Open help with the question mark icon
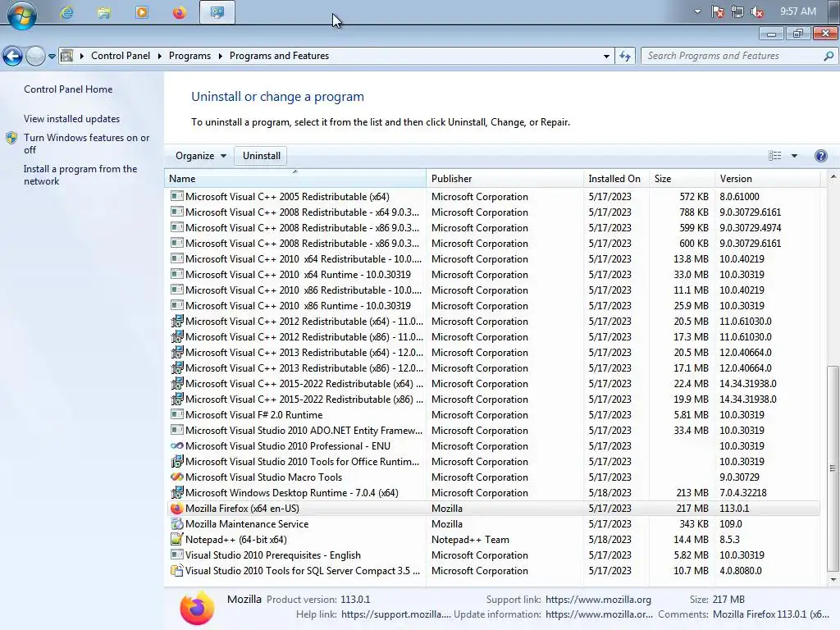 pos(820,156)
